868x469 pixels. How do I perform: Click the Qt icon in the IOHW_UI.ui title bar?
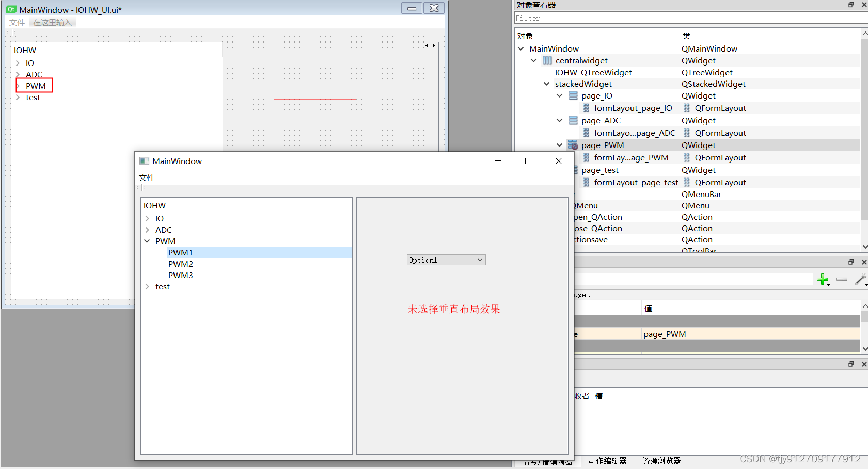(11, 9)
